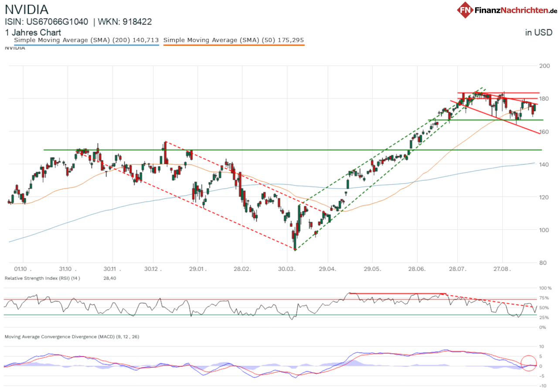Click the 29.01. date axis label
Screen dimensions: 558x392
pos(197,269)
